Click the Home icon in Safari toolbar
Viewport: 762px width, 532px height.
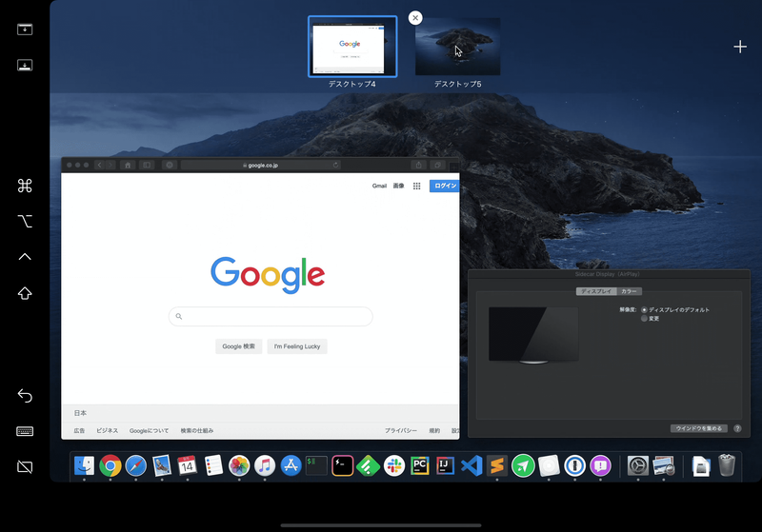pyautogui.click(x=128, y=165)
